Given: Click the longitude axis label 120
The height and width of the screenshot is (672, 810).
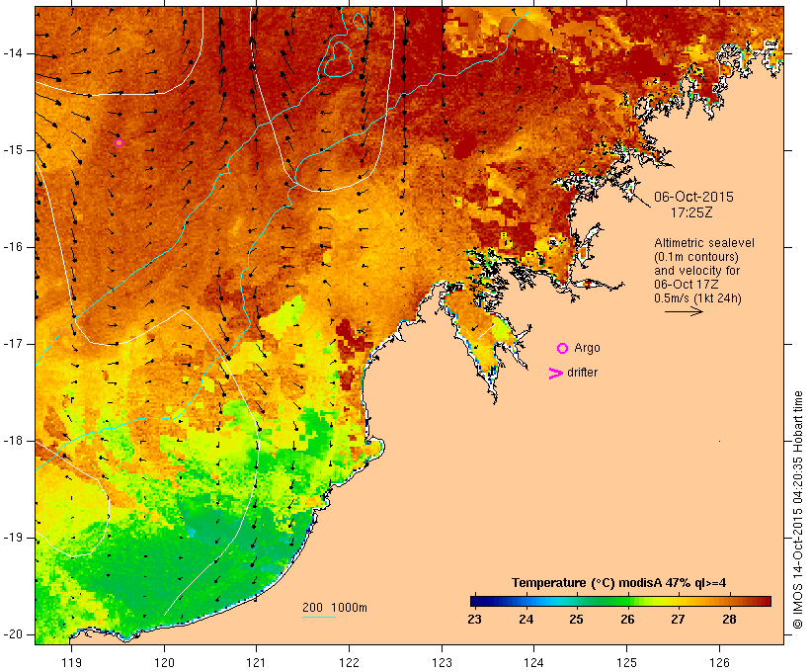Looking at the screenshot, I should (164, 662).
